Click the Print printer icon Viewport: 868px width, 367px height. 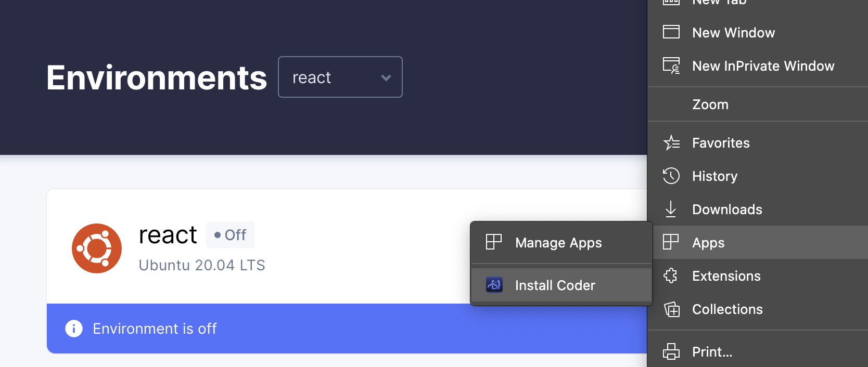[x=671, y=351]
